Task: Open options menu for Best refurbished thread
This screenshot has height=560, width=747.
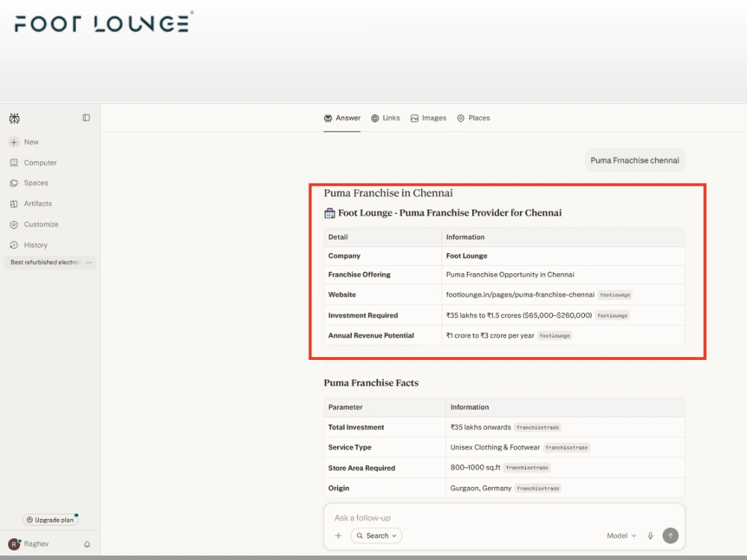Action: pos(89,262)
